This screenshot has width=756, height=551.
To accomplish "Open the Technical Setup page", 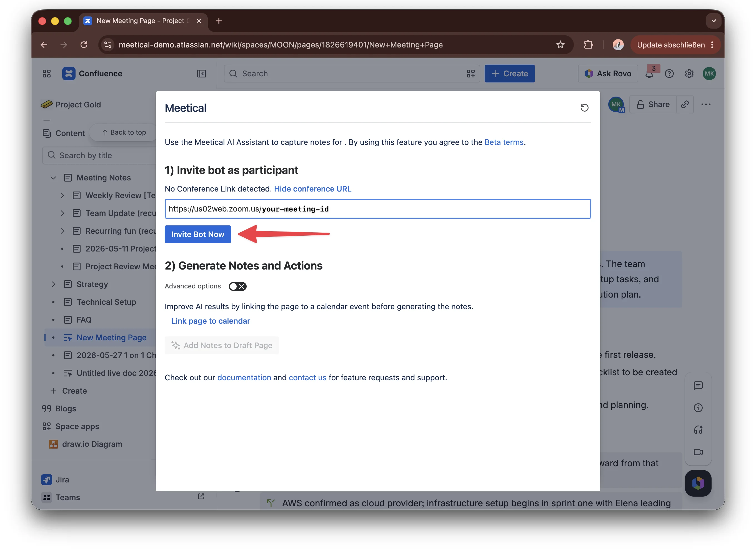I will [106, 302].
